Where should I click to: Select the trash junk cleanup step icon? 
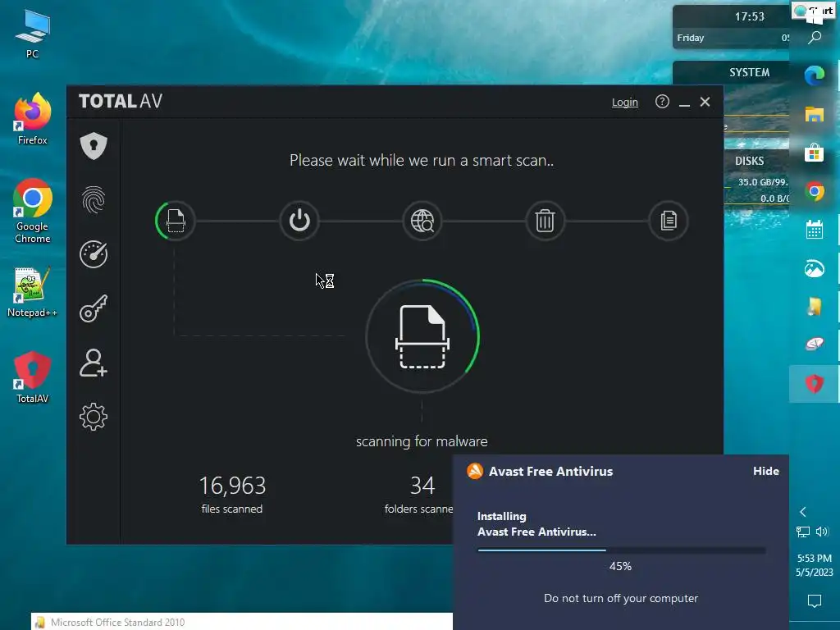546,221
